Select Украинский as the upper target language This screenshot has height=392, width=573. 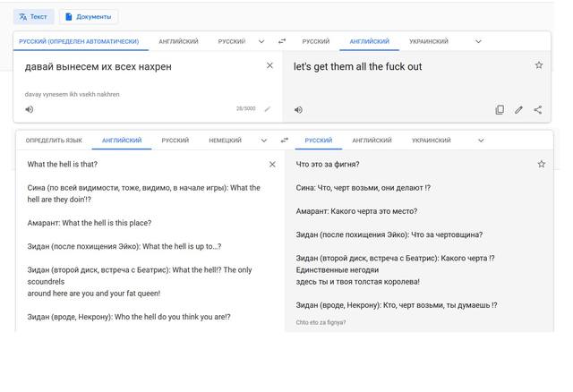[429, 41]
